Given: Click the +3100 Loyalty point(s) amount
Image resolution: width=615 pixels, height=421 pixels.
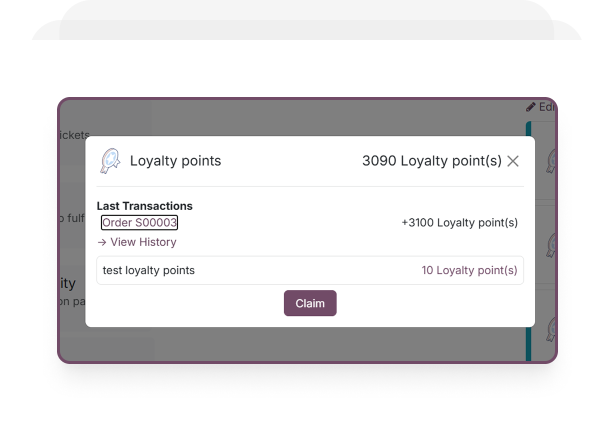Looking at the screenshot, I should 459,223.
